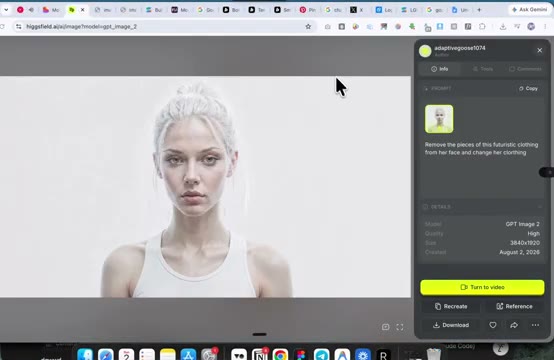Viewport: 554px width, 360px height.
Task: Click the Turn to video button
Action: (x=482, y=287)
